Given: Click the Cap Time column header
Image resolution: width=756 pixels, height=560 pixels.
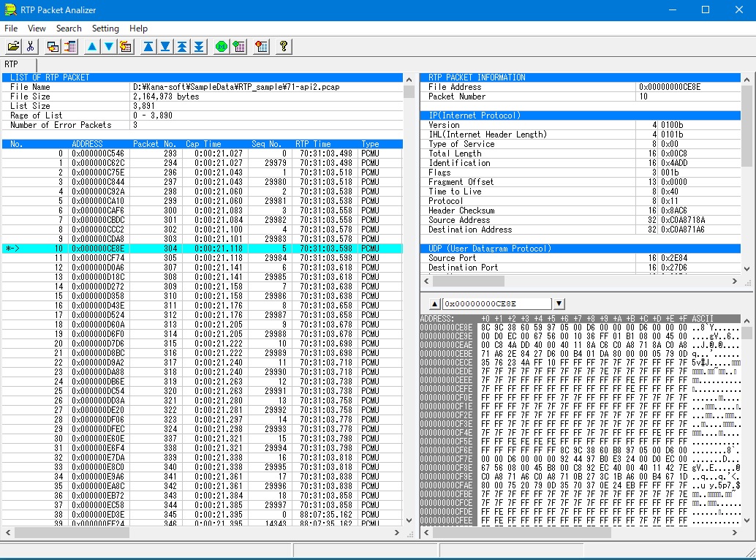Looking at the screenshot, I should 203,144.
